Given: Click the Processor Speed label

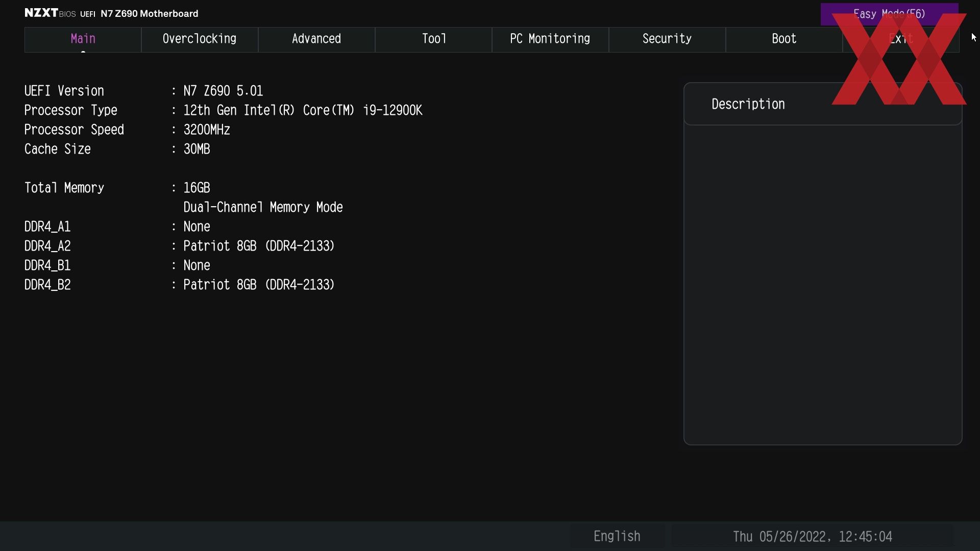Looking at the screenshot, I should point(74,130).
